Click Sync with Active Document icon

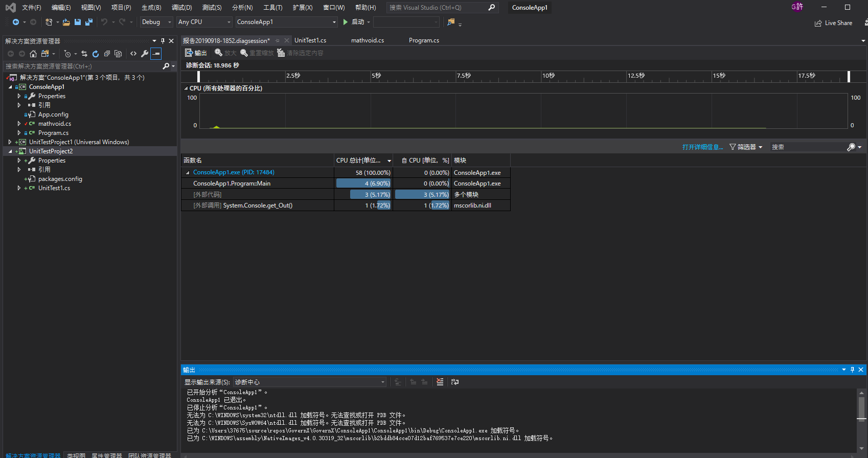[x=84, y=54]
